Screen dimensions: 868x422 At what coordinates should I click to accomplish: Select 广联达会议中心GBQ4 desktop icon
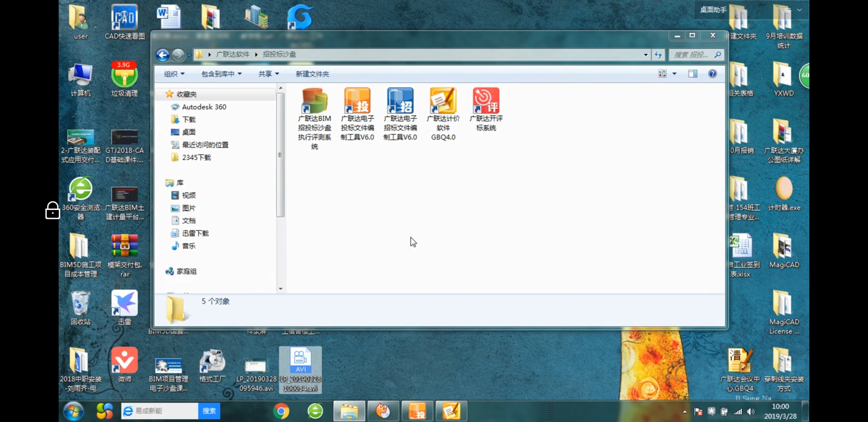[x=740, y=370]
